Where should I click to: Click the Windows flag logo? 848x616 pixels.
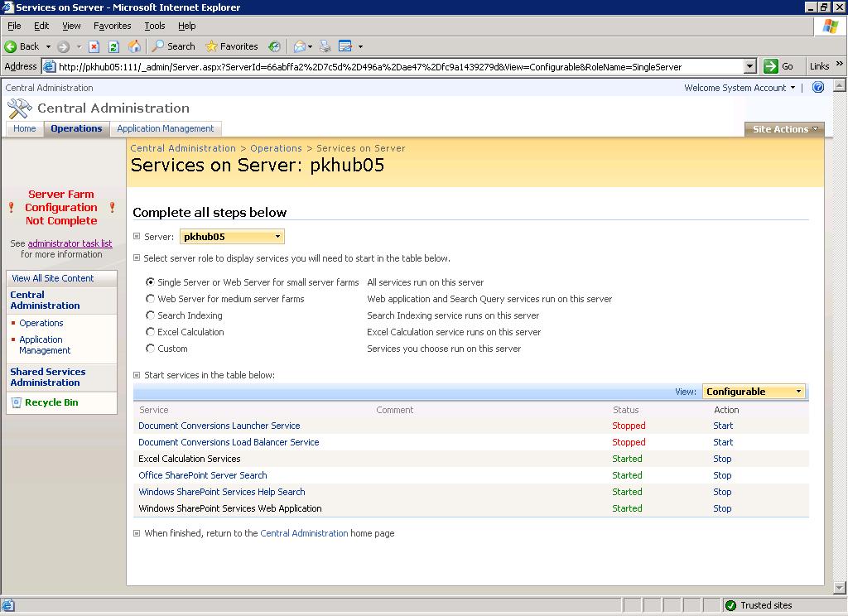(831, 26)
